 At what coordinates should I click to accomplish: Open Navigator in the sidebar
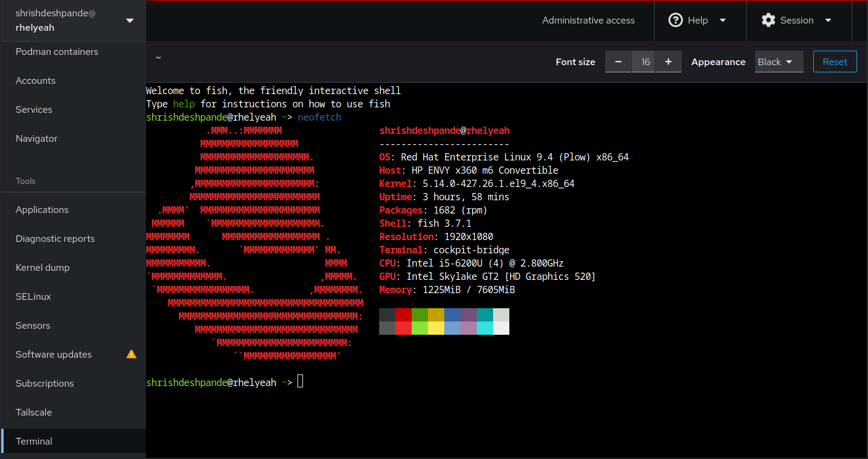click(x=73, y=139)
